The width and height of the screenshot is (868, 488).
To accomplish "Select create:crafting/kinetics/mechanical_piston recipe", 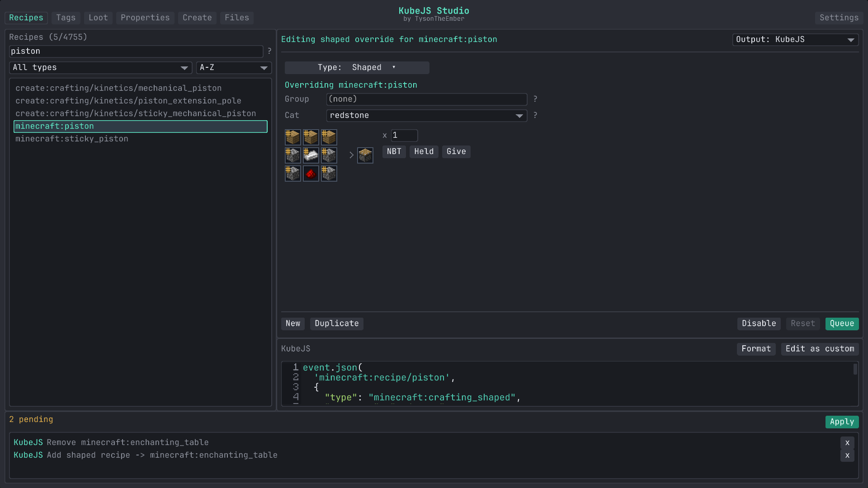I will tap(141, 88).
